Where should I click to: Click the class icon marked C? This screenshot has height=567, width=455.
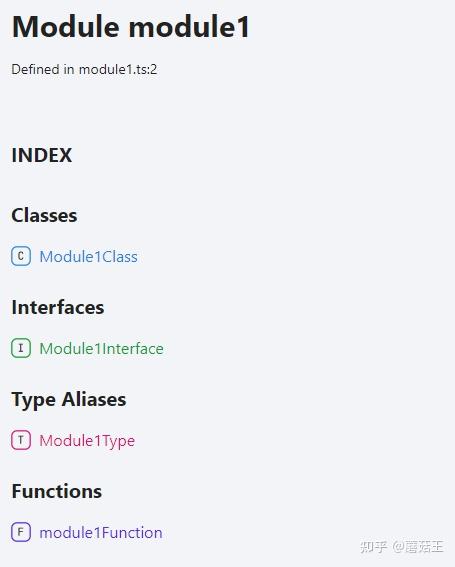[21, 256]
